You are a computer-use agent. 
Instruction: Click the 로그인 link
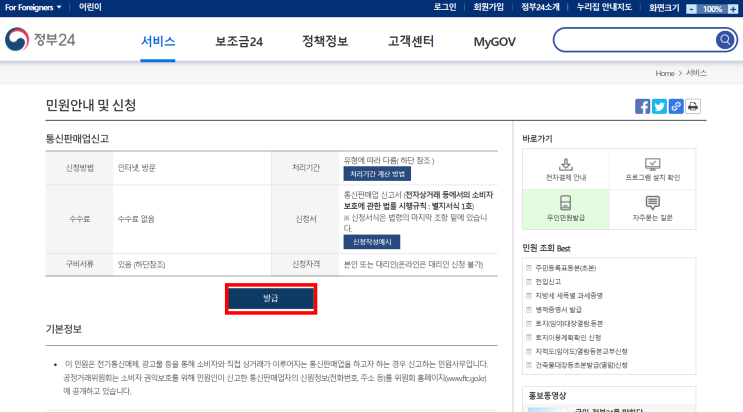pyautogui.click(x=444, y=8)
